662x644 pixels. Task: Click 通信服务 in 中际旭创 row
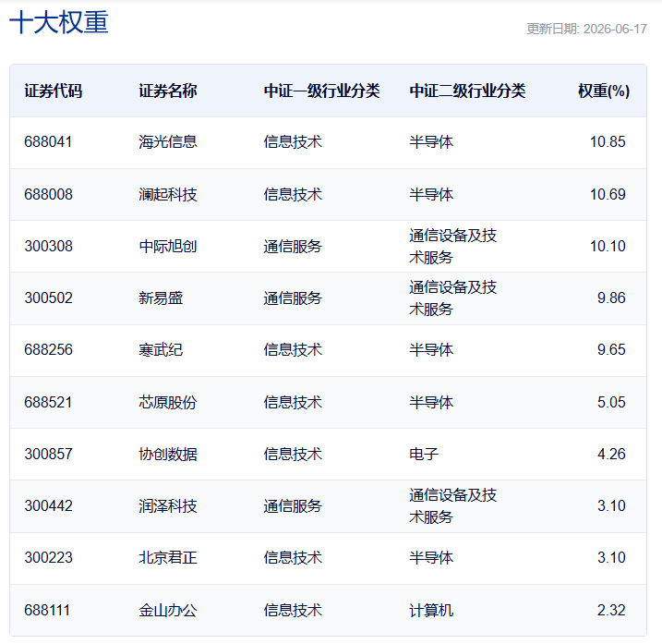[x=293, y=247]
